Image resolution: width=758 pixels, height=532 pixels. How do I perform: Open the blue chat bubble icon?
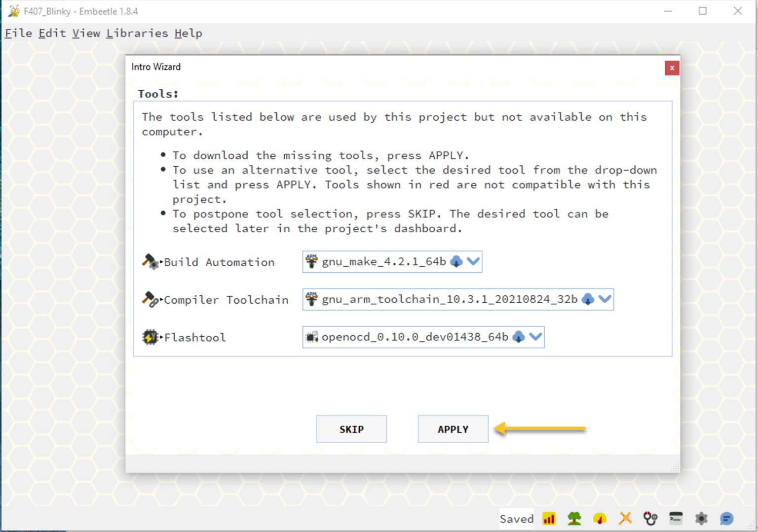coord(726,519)
